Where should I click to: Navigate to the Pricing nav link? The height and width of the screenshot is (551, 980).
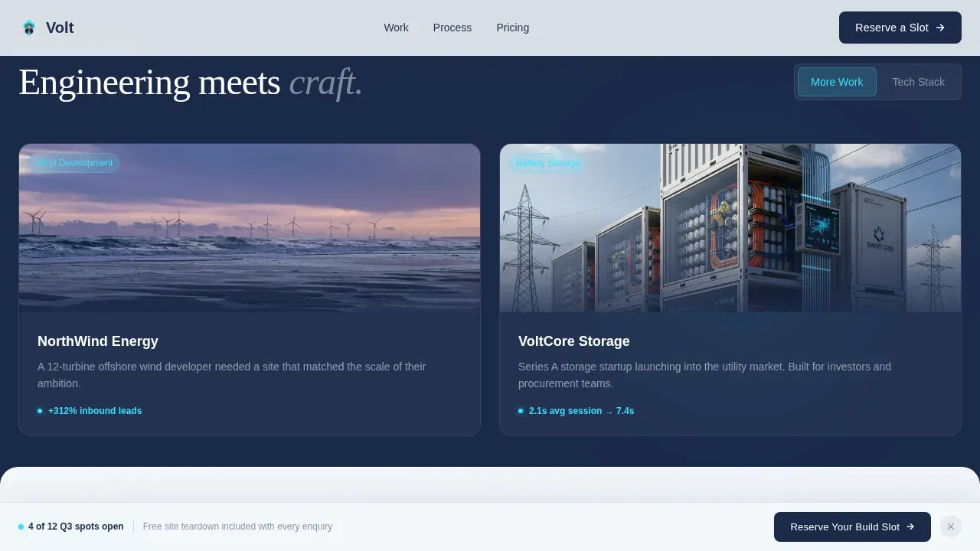tap(512, 28)
